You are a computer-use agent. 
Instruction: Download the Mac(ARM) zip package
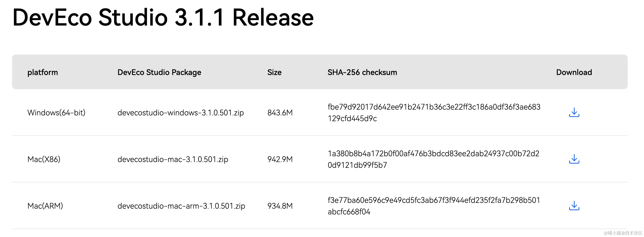pyautogui.click(x=574, y=206)
